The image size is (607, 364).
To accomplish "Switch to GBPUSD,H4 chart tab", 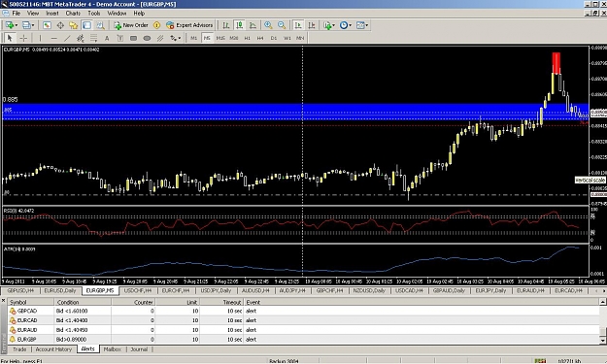I will point(20,290).
